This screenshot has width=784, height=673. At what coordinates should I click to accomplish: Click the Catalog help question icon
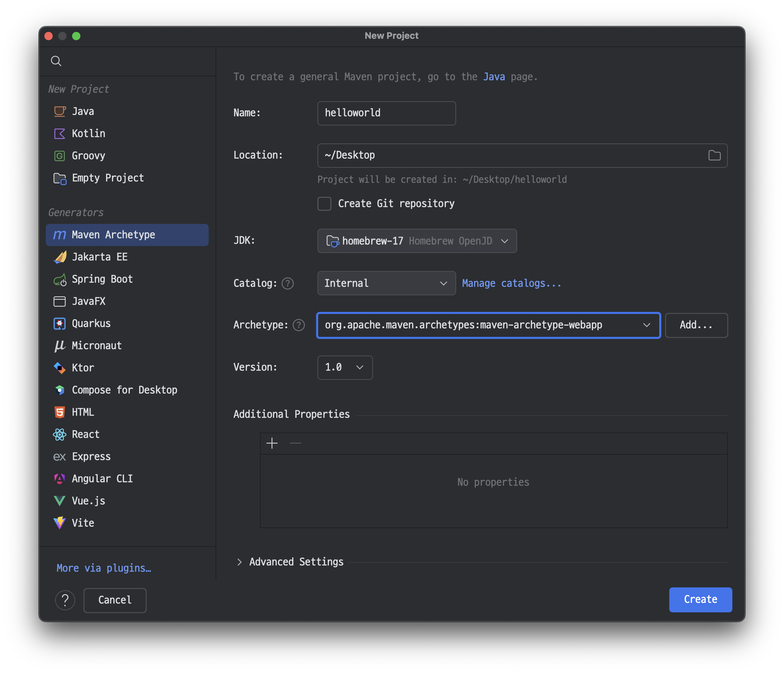(x=288, y=283)
